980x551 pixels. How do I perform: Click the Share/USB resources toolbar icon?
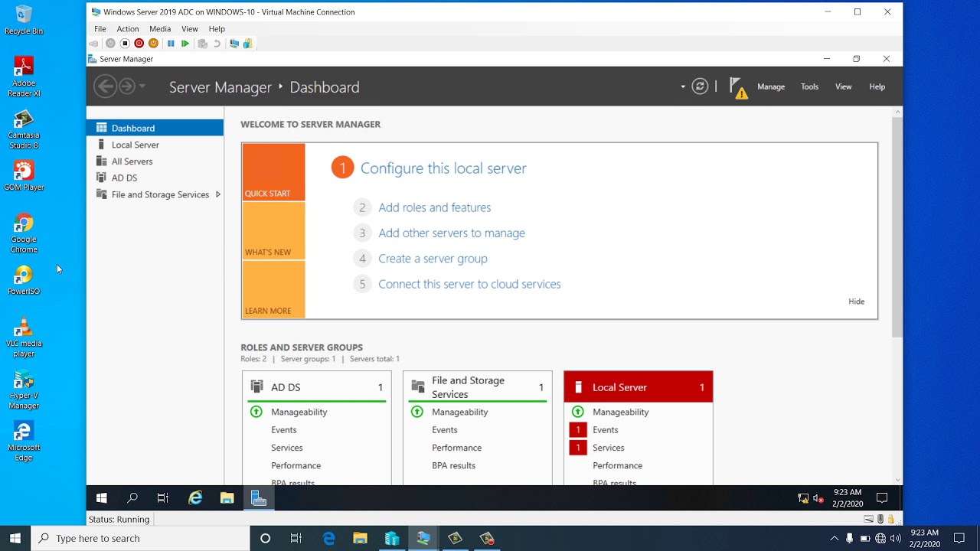[x=248, y=44]
